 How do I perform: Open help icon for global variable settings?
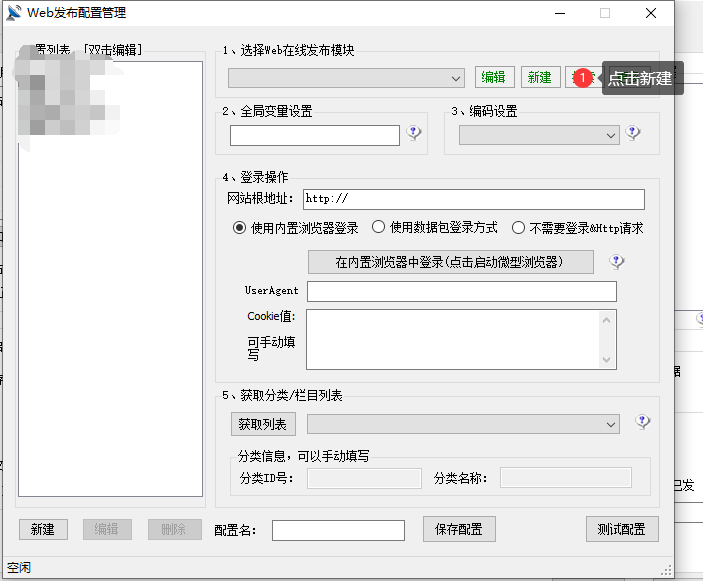click(414, 133)
